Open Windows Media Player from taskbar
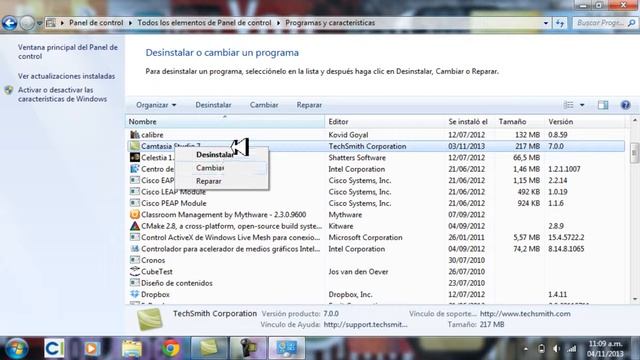The width and height of the screenshot is (640, 360). click(x=91, y=349)
